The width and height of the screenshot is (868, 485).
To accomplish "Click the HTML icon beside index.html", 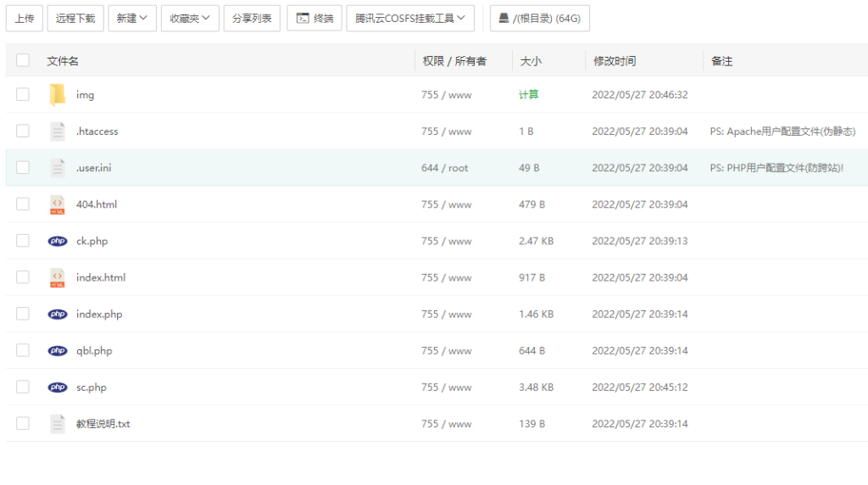I will pos(58,277).
